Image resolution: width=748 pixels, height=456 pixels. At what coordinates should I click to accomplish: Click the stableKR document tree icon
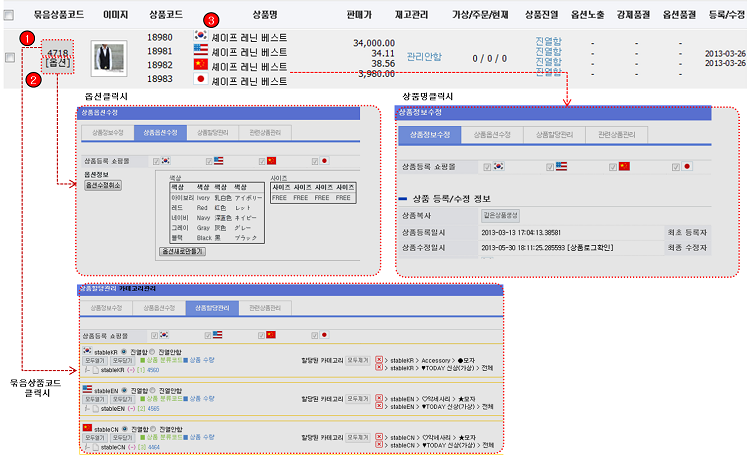coord(95,369)
